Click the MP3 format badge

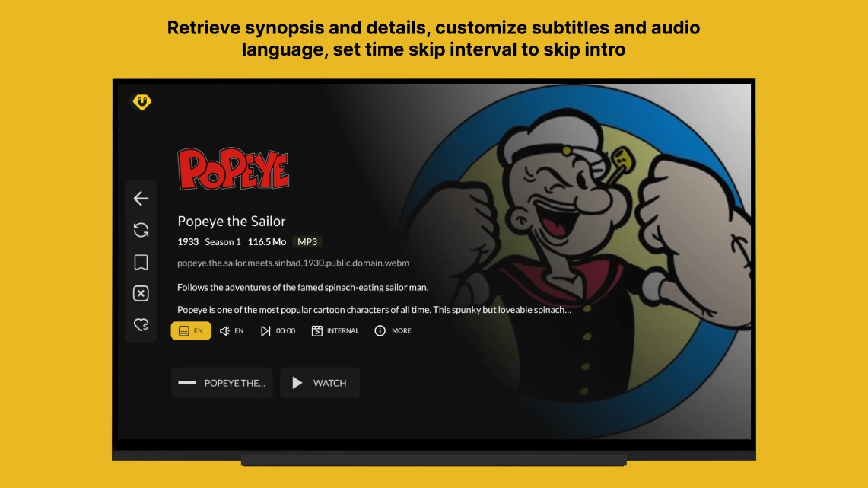click(307, 241)
